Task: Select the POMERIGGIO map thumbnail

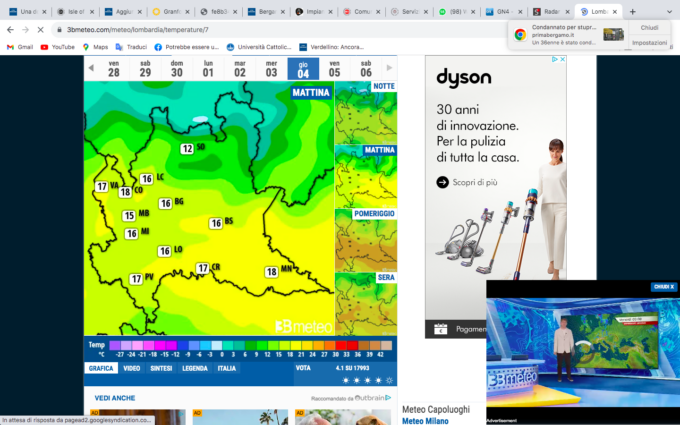Action: coord(365,240)
